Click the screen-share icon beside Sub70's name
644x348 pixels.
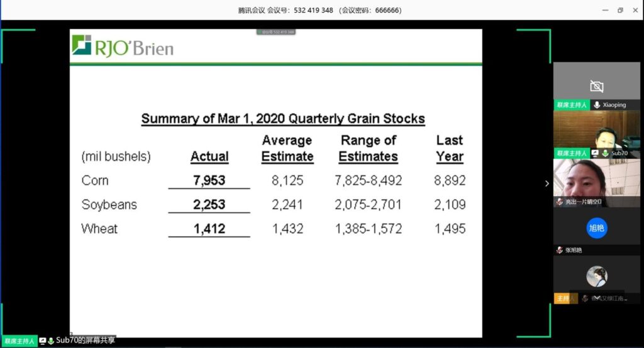point(595,153)
